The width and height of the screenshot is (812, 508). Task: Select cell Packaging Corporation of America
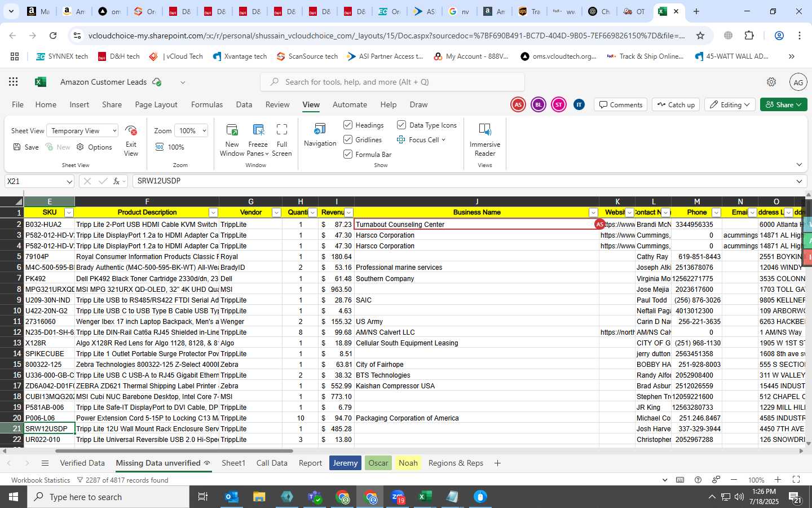(476, 418)
